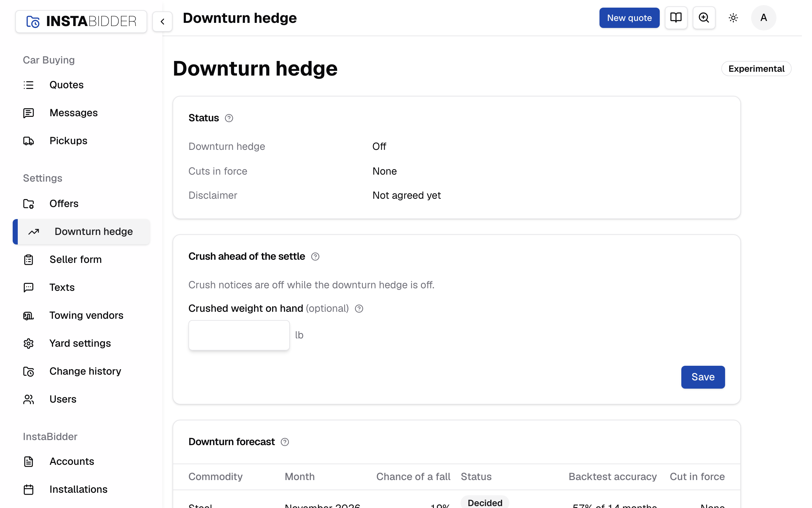Click the help icon next to Status
The height and width of the screenshot is (508, 812).
[229, 118]
